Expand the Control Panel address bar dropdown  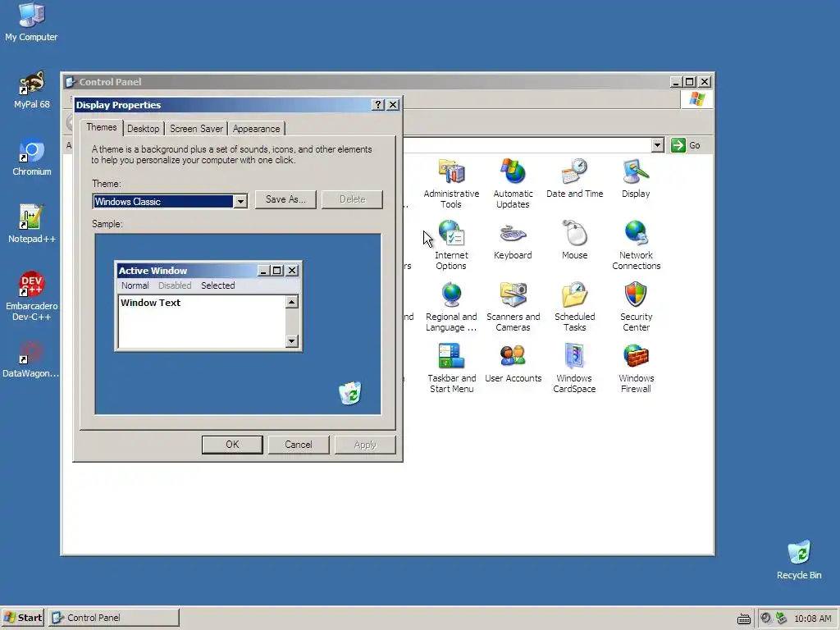[x=657, y=145]
